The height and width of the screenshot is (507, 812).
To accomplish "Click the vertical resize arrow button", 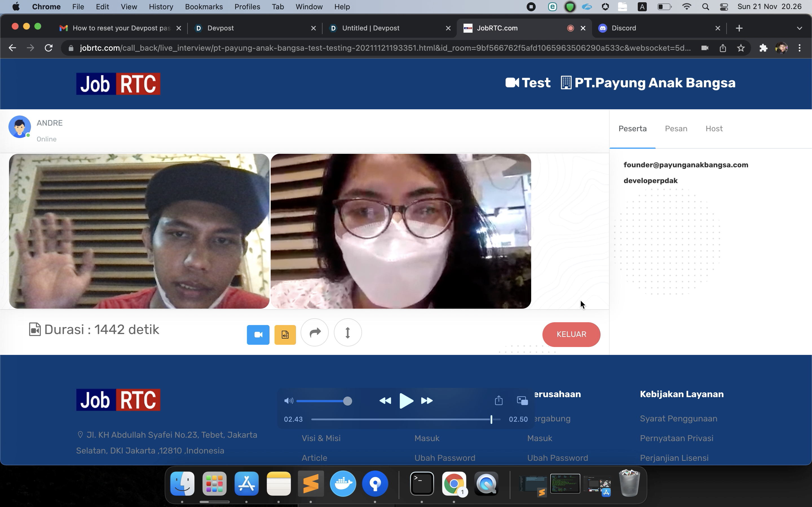I will click(x=348, y=333).
